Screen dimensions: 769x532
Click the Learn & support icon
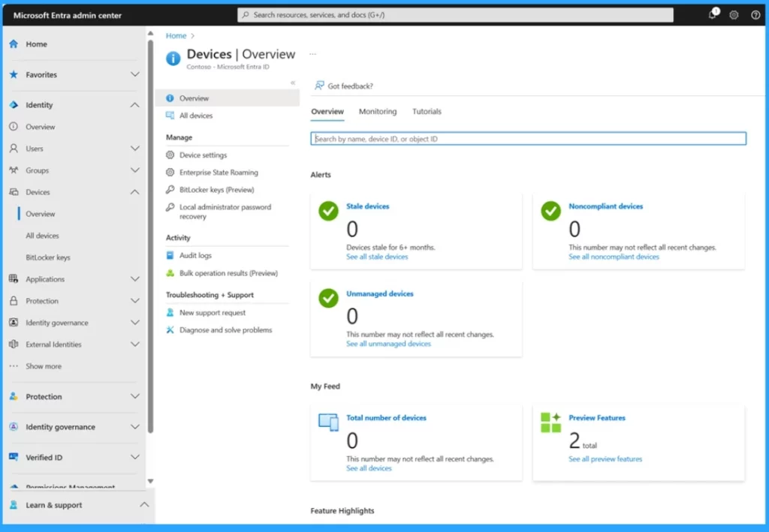pos(14,505)
